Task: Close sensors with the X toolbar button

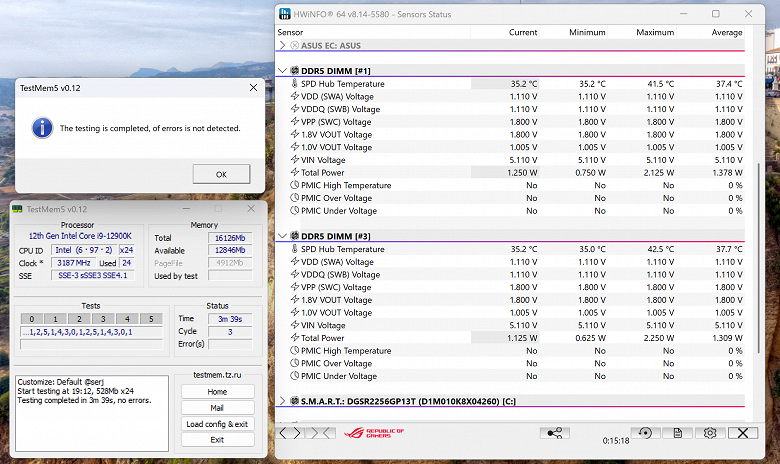Action: coord(742,433)
